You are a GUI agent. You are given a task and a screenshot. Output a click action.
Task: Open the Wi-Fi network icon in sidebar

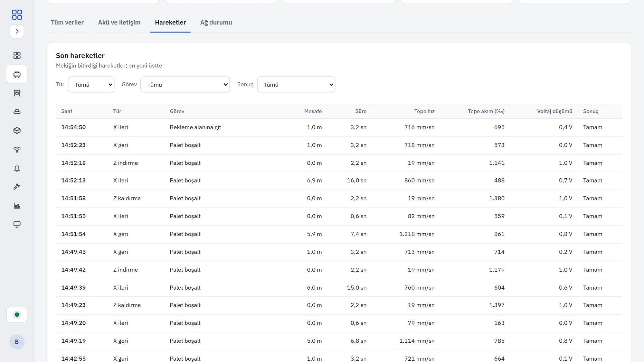click(17, 150)
